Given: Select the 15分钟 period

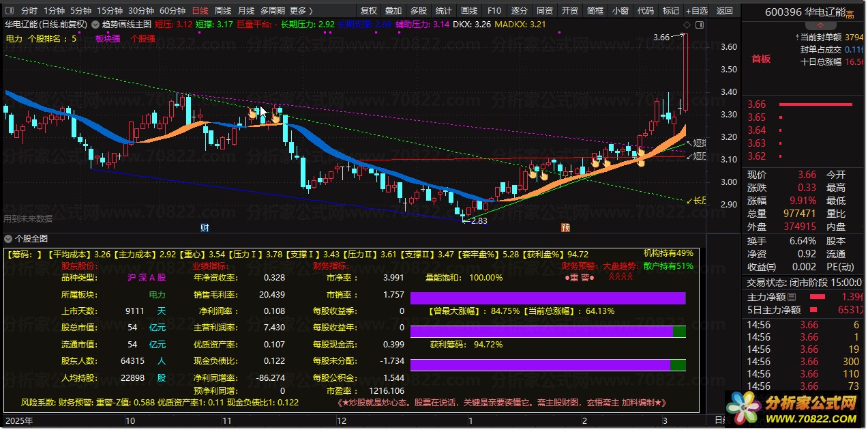Looking at the screenshot, I should 109,11.
